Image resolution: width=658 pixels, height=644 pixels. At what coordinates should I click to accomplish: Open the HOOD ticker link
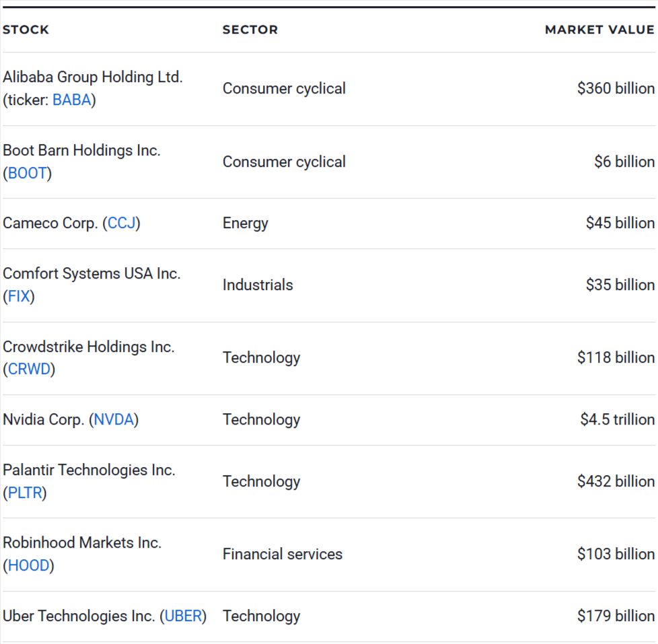29,565
